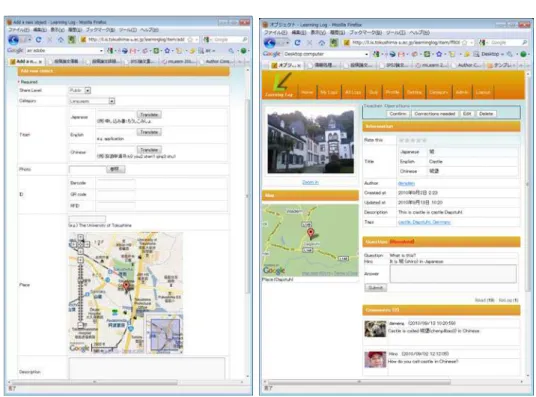Viewport: 536px width, 397px height.
Task: Expand left window's Google toolbar search dropdown
Action: 101,51
